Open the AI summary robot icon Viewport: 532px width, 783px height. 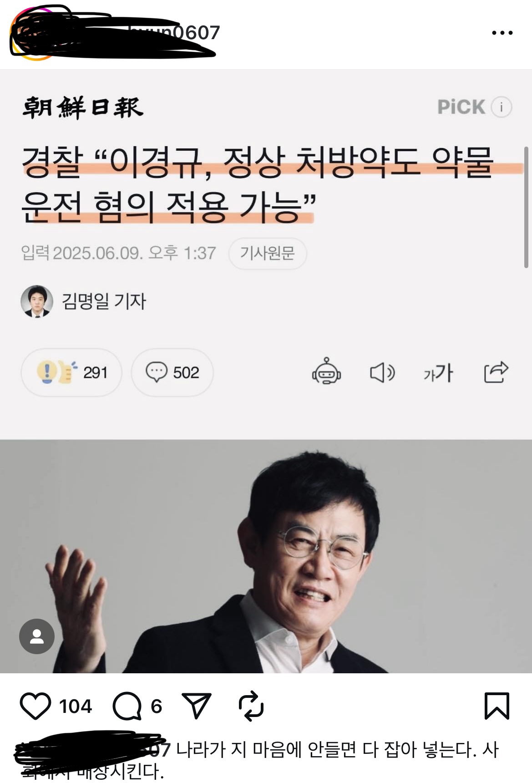pyautogui.click(x=326, y=372)
